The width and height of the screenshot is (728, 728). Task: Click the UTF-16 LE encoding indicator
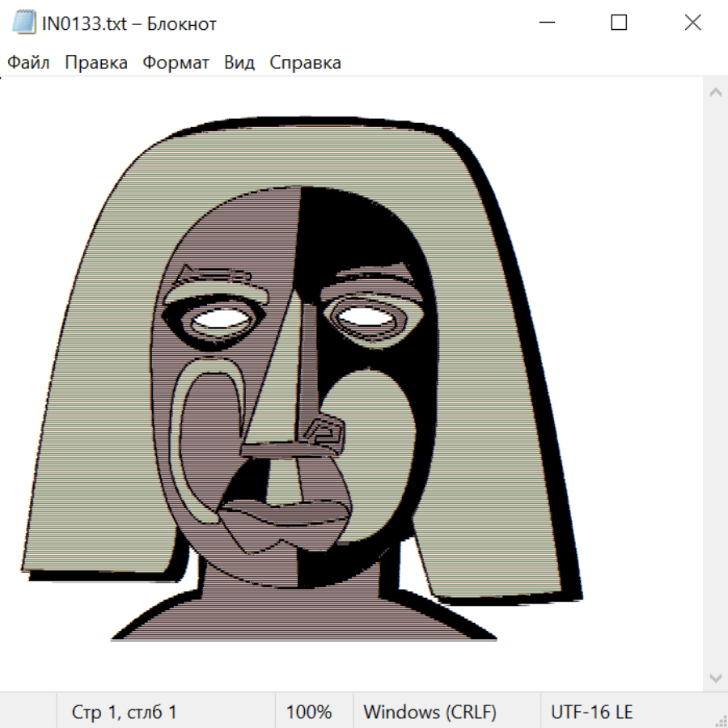point(591,712)
